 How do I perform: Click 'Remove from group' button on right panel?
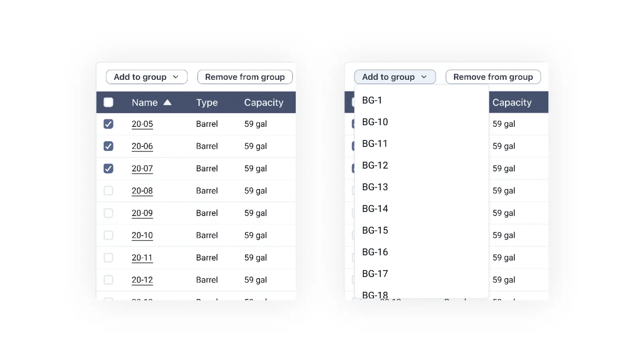[493, 76]
